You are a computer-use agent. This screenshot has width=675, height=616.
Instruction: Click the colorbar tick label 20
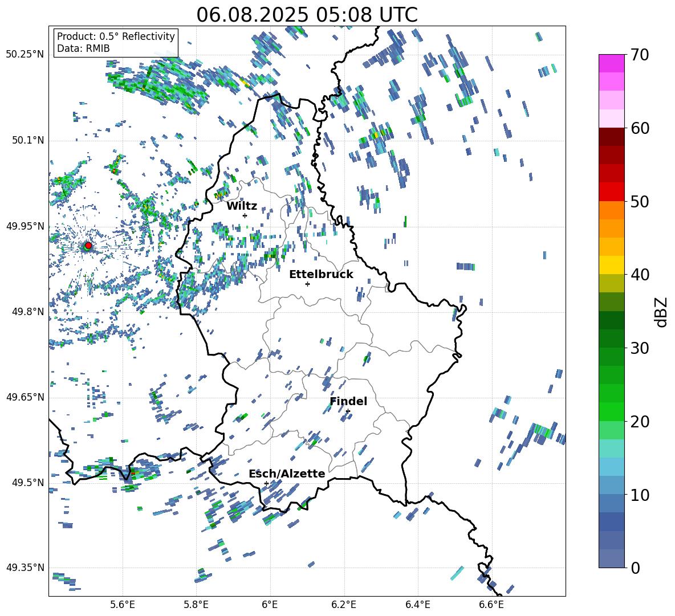[640, 422]
